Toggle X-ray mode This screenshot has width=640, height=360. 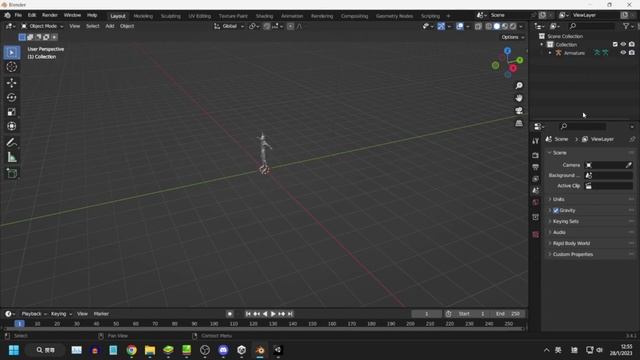tap(478, 26)
